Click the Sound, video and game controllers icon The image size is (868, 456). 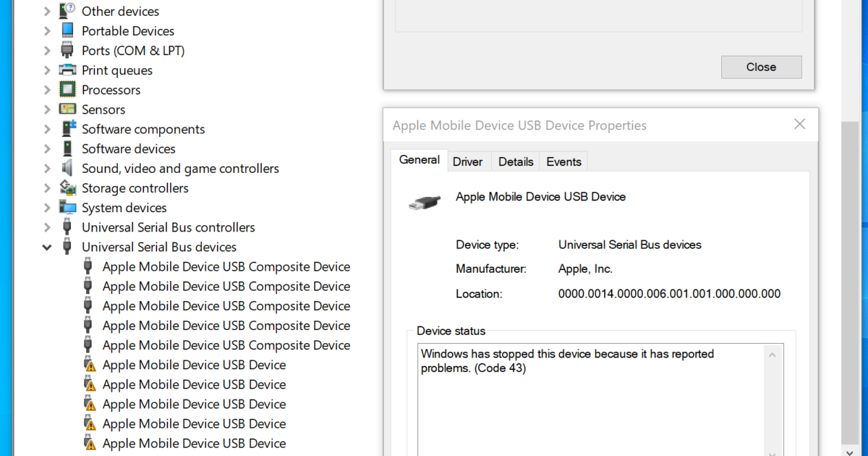pyautogui.click(x=67, y=168)
